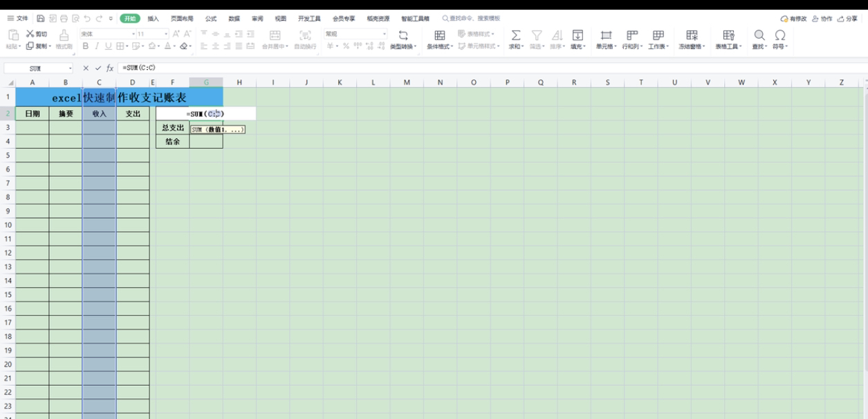
Task: Click the 总支出 label cell
Action: tap(172, 128)
